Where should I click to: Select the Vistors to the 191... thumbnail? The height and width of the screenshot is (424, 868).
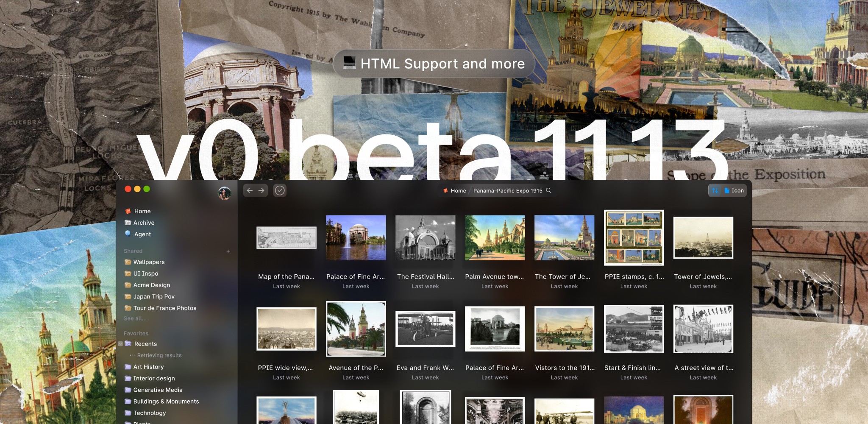[x=565, y=329]
